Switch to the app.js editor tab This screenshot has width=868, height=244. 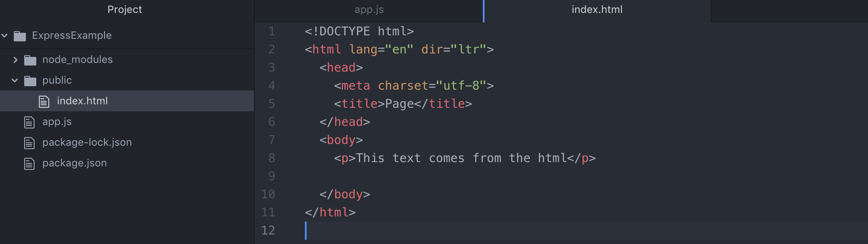click(369, 10)
